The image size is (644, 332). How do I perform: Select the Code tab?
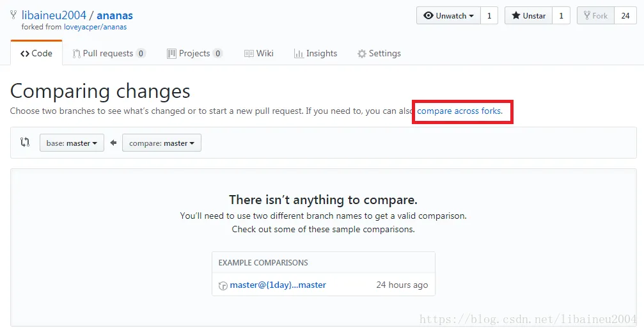pos(36,53)
